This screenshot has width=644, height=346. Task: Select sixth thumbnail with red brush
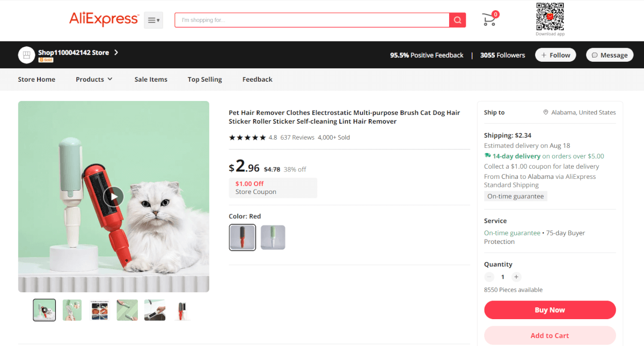coord(182,310)
